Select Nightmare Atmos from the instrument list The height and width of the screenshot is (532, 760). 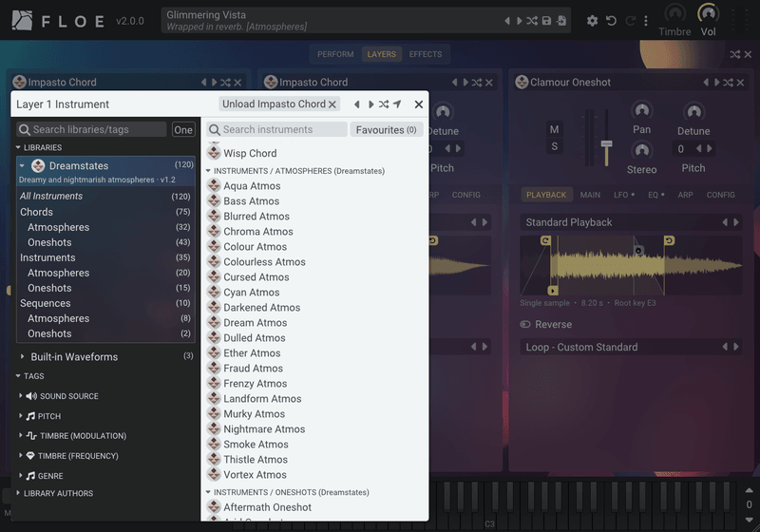point(264,429)
